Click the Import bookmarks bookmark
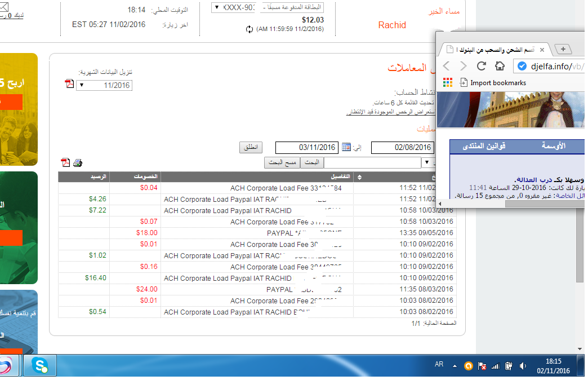The image size is (588, 380). click(493, 83)
